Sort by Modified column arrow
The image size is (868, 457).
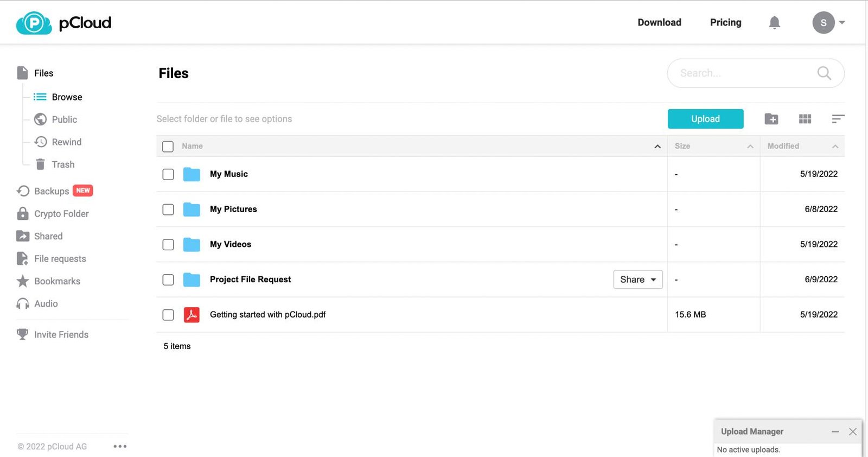click(835, 147)
